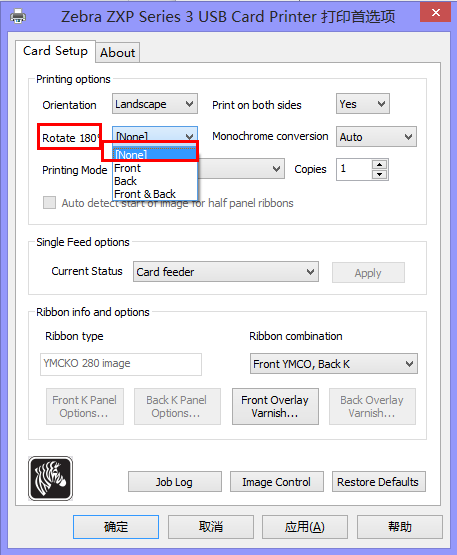Click the printer icon in title bar

pos(17,16)
